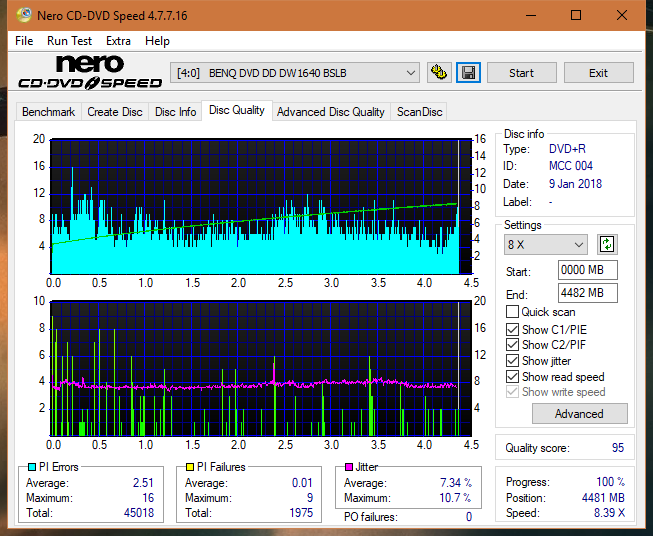Image resolution: width=653 pixels, height=536 pixels.
Task: Switch to the Disc Info tab
Action: pyautogui.click(x=175, y=112)
